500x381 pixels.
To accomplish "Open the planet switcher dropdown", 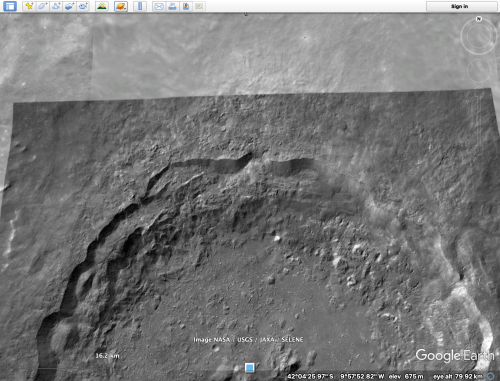I will pos(121,6).
